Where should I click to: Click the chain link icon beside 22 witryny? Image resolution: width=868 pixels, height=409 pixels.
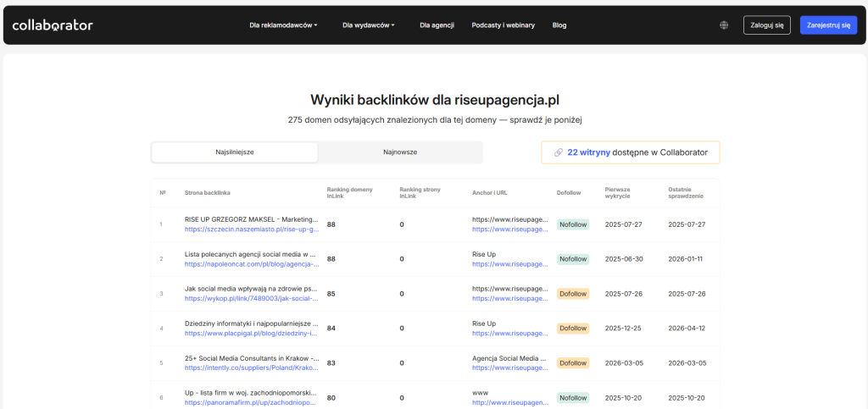click(558, 152)
